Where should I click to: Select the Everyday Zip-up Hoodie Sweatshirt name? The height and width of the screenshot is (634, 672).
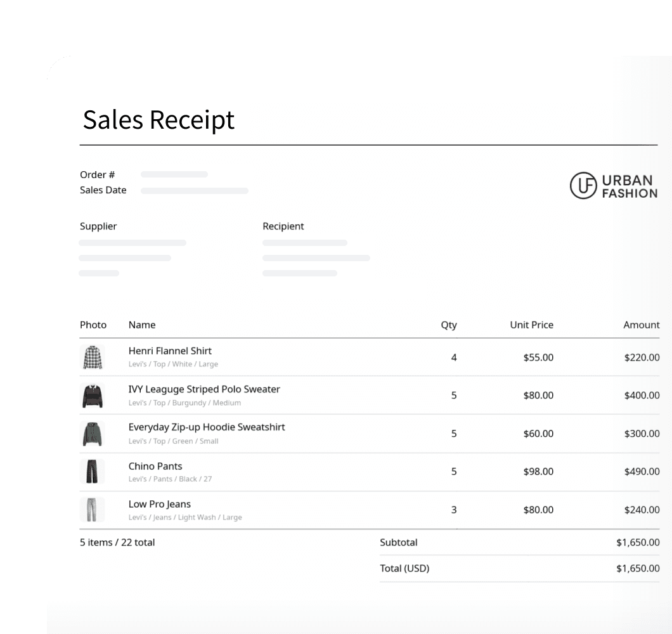[x=207, y=427]
